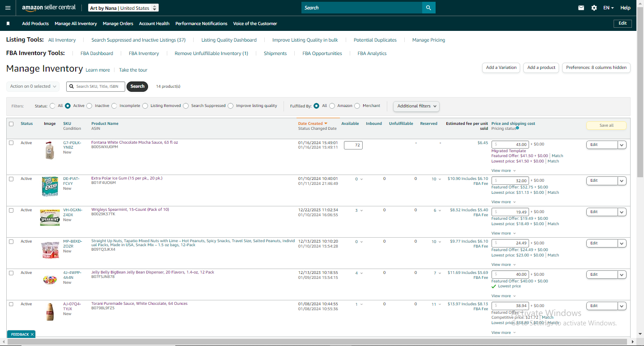Expand available quantity chevron for Jelly Belly

point(361,273)
